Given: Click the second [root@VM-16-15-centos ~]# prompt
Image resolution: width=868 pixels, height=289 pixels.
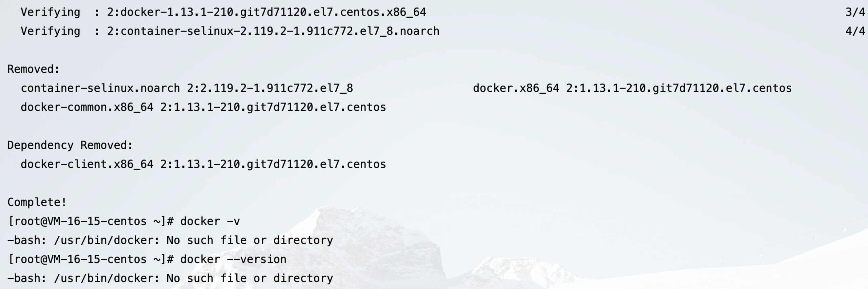Looking at the screenshot, I should click(x=91, y=259).
